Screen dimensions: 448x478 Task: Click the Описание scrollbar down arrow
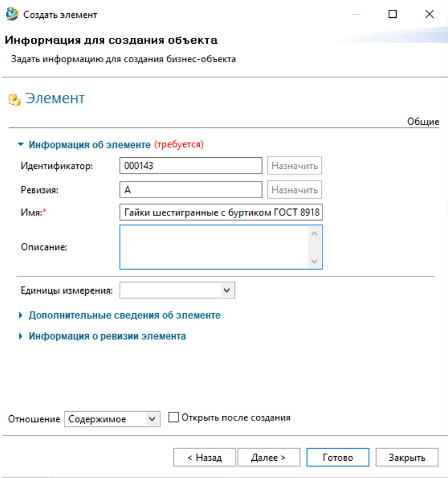[314, 261]
